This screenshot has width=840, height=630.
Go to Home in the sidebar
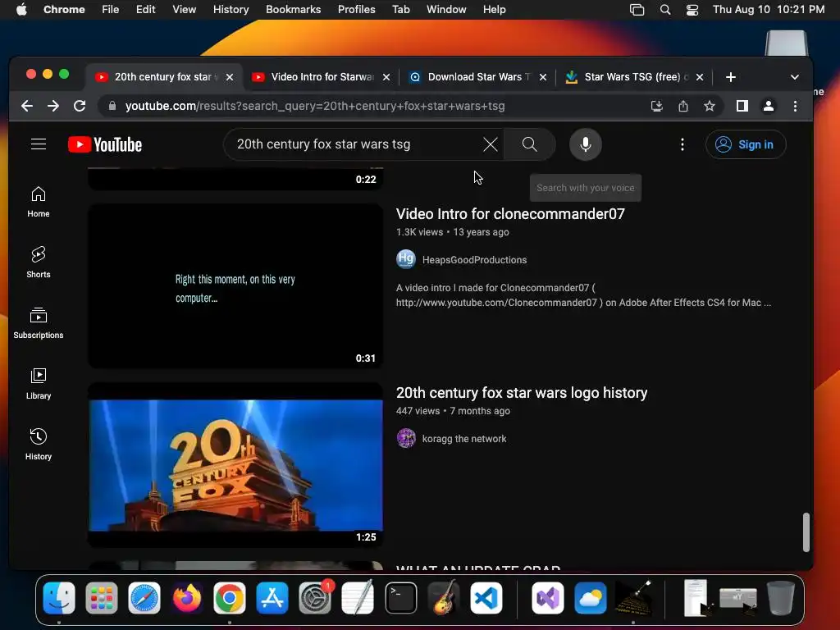(x=39, y=202)
